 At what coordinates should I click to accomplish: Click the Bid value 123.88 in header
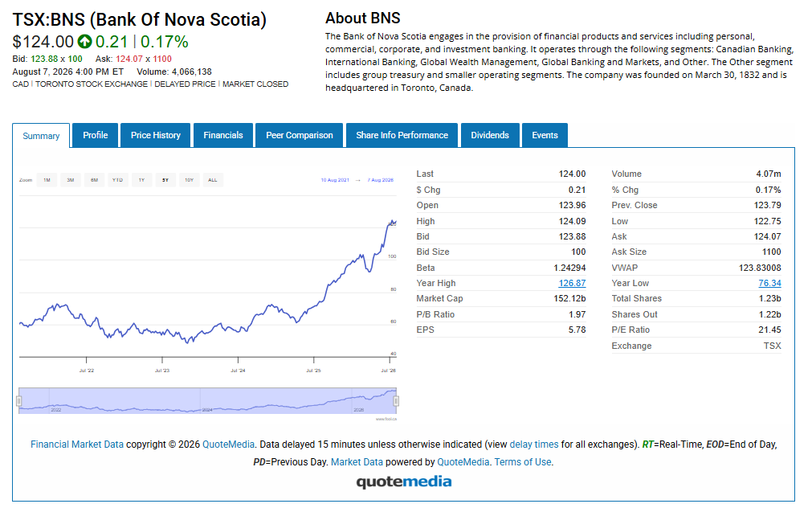[x=44, y=59]
